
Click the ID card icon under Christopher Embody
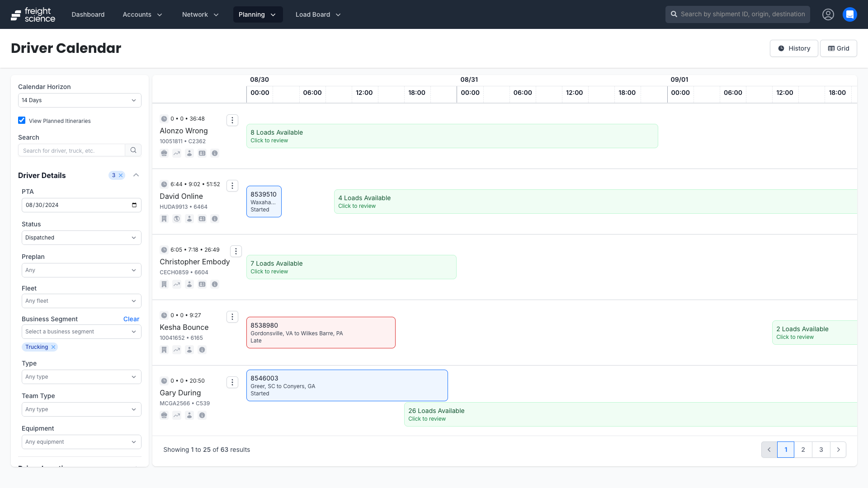(x=202, y=284)
